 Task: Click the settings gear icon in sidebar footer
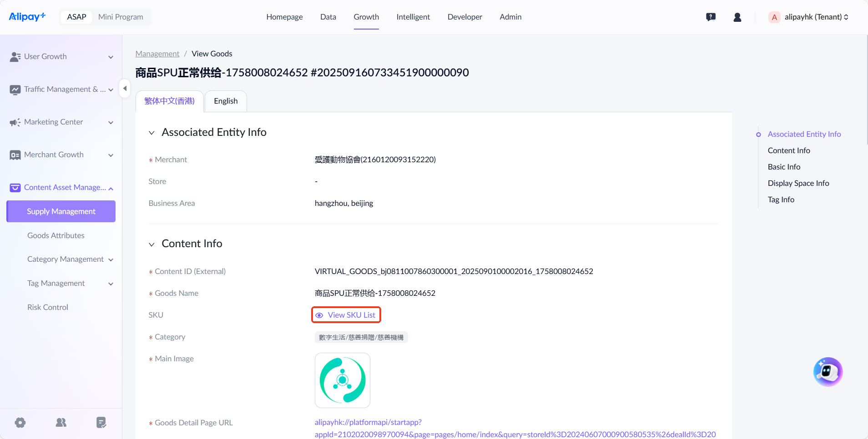tap(20, 423)
